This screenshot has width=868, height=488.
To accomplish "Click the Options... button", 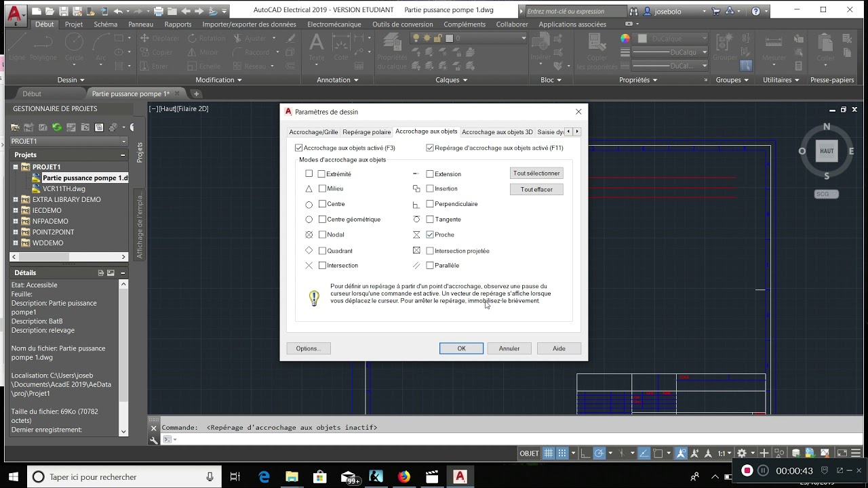I will (x=308, y=348).
